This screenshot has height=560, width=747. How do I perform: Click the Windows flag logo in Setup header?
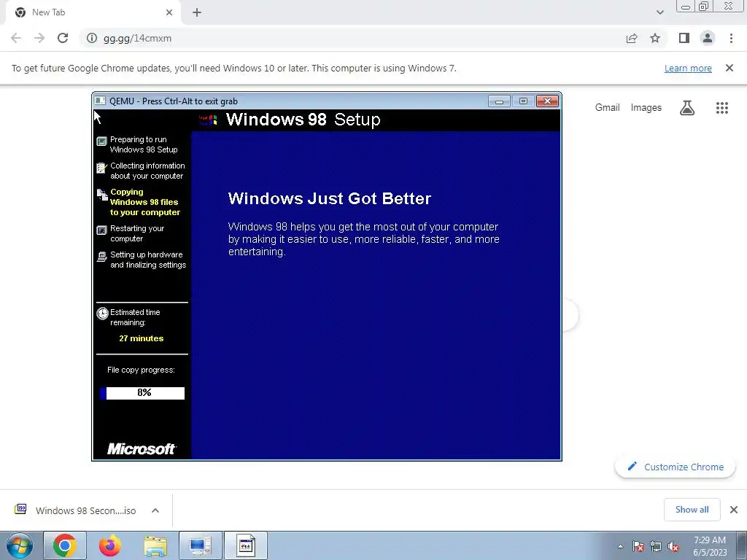[x=208, y=120]
